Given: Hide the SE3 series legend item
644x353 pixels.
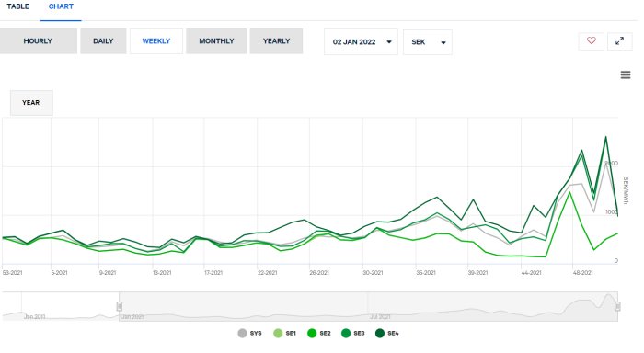Looking at the screenshot, I should pyautogui.click(x=353, y=334).
